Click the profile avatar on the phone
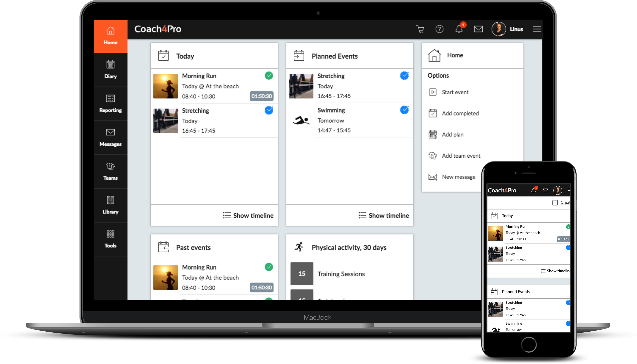 (x=558, y=191)
